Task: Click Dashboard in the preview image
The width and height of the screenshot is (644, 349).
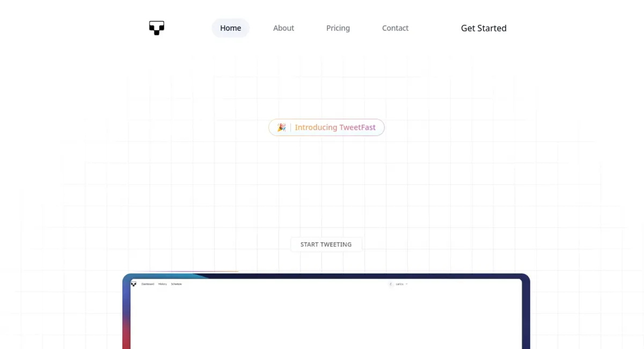Action: coord(148,284)
